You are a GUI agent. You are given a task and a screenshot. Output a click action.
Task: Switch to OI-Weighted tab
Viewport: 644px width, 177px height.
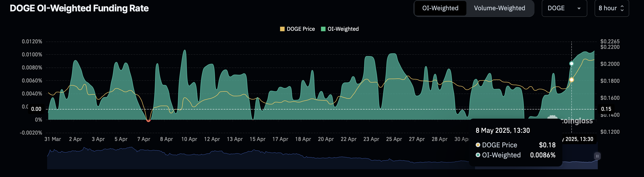(440, 8)
